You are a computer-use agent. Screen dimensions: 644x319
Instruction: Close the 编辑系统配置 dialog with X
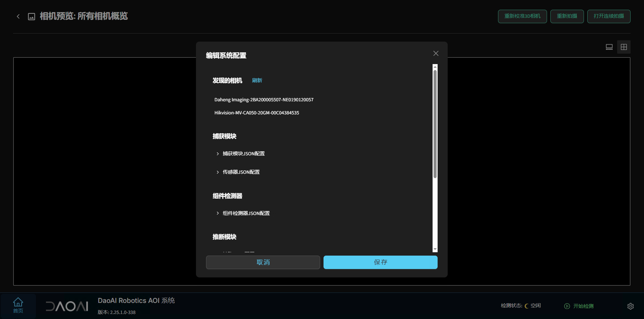point(436,53)
